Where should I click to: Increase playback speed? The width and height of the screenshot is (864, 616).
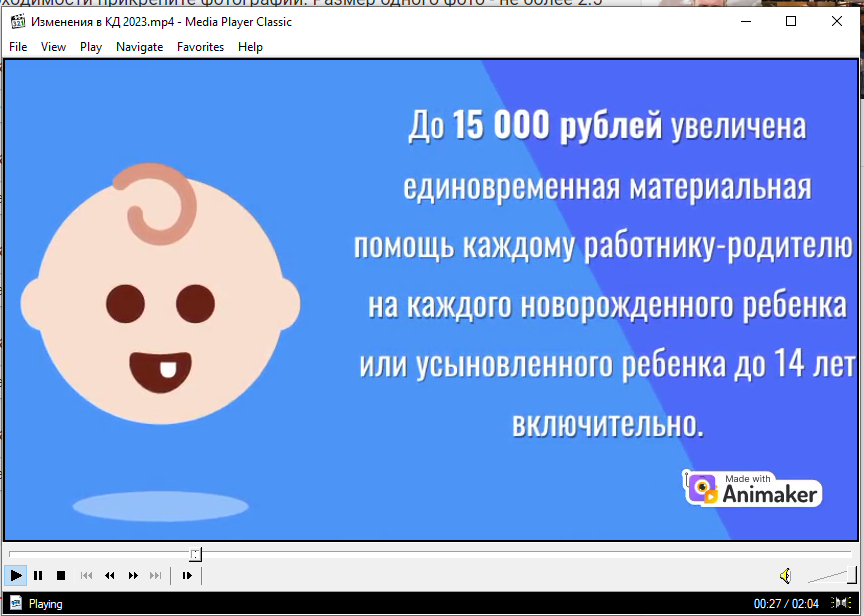click(131, 575)
